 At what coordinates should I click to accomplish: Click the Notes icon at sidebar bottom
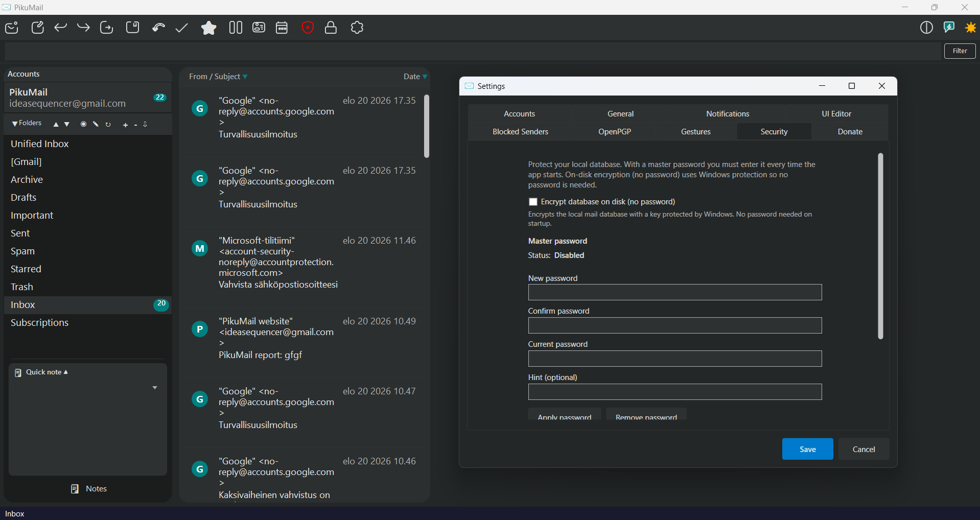(x=75, y=489)
